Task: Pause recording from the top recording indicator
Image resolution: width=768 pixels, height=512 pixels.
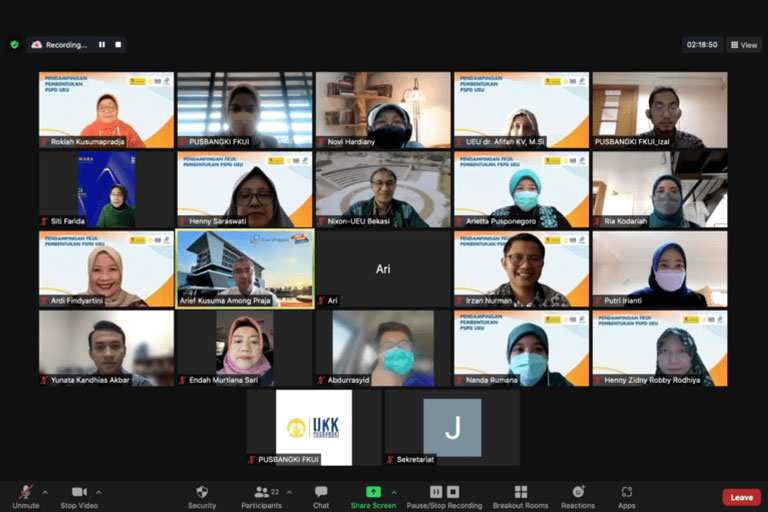Action: [101, 45]
